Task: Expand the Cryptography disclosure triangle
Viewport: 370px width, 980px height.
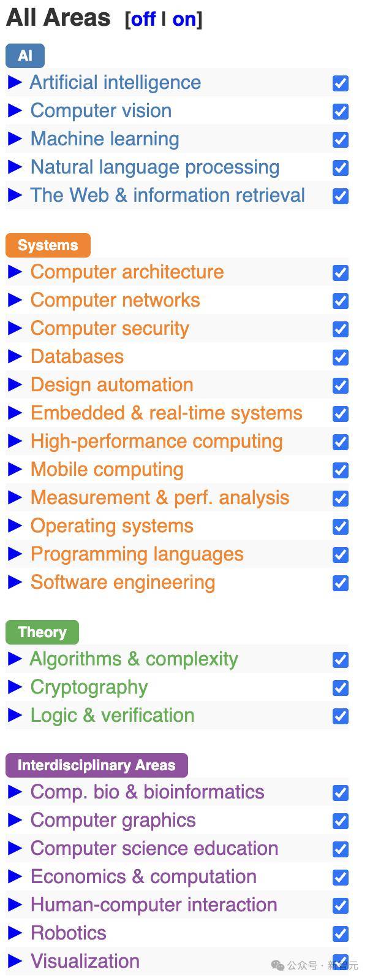Action: pyautogui.click(x=15, y=687)
